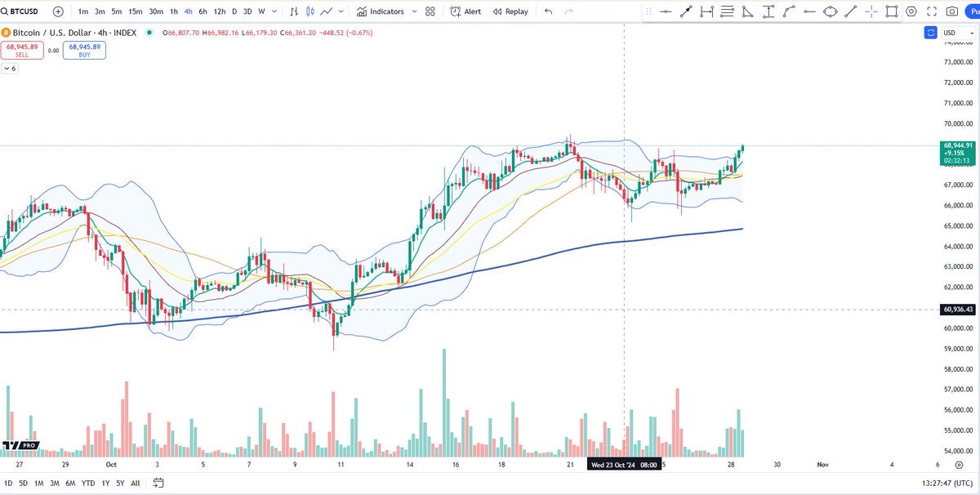This screenshot has width=980, height=495.
Task: Expand the collapsed indicators legend showing 6
Action: [x=10, y=69]
